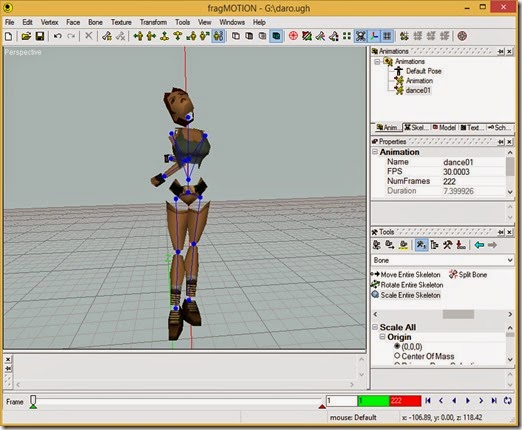522x430 pixels.
Task: Select the Center Of Mass radio button
Action: click(x=397, y=356)
